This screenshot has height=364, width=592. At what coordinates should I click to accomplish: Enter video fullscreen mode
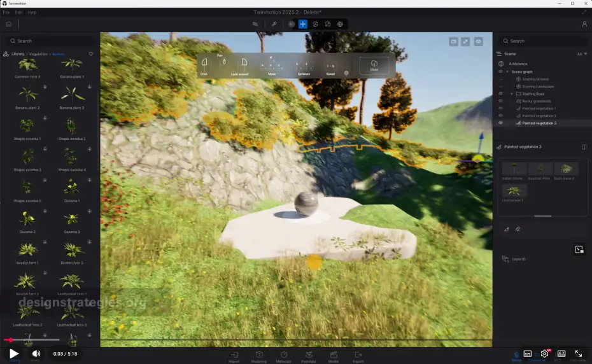579,354
